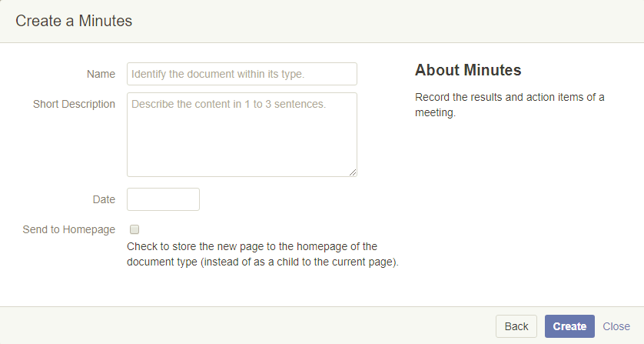Viewport: 644px width, 344px height.
Task: Click the Close link
Action: click(616, 326)
